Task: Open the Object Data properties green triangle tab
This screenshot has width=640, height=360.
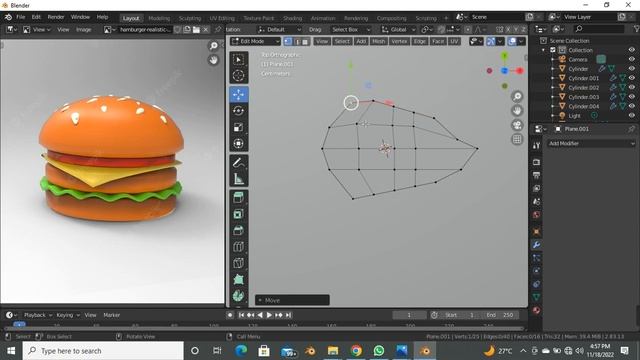Action: (536, 297)
